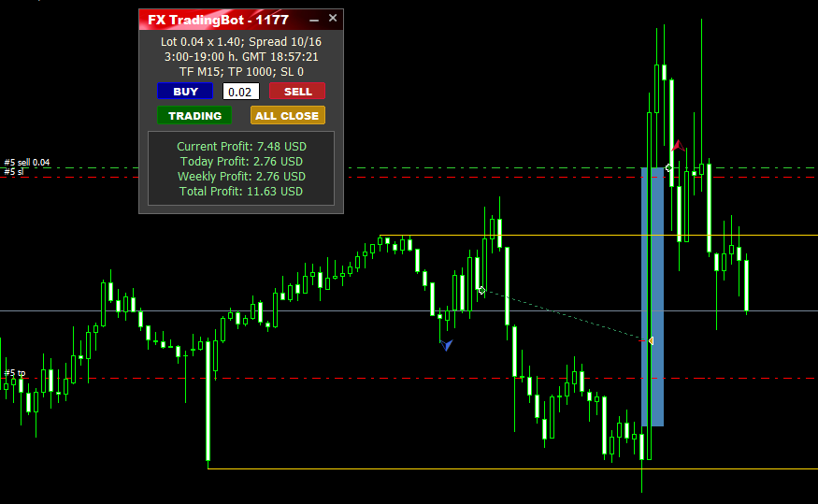The height and width of the screenshot is (504, 818).
Task: Click the red sell arrow marker
Action: tap(678, 145)
